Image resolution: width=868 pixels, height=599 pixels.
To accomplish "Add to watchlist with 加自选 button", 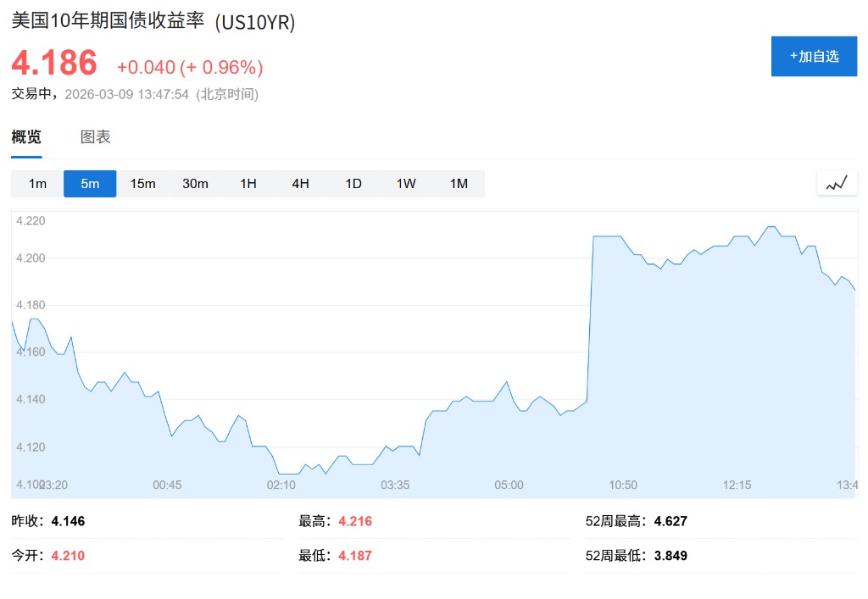I will (814, 57).
